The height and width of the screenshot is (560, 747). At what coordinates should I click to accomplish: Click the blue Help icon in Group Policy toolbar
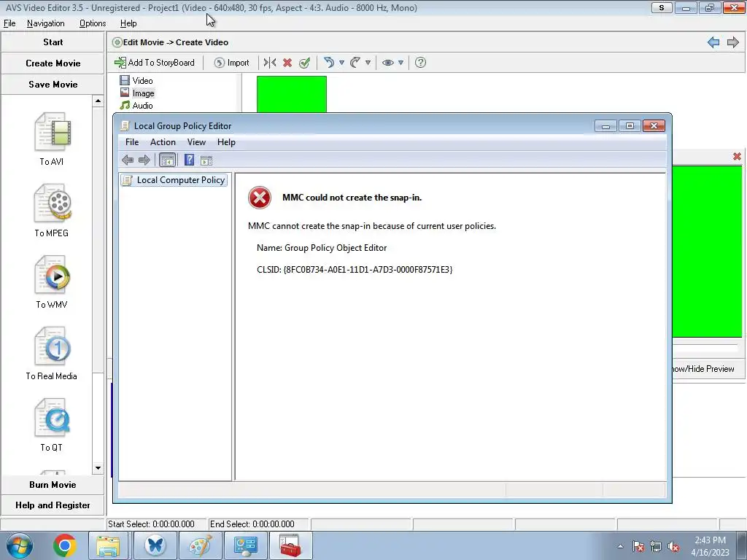[x=189, y=160]
